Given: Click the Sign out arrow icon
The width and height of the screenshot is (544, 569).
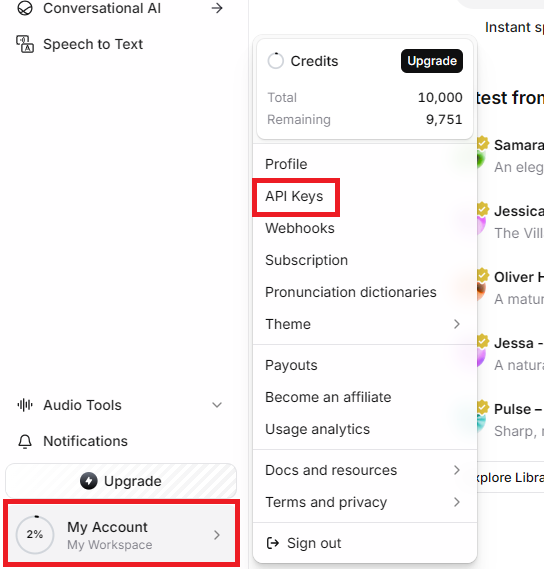Looking at the screenshot, I should [x=273, y=543].
